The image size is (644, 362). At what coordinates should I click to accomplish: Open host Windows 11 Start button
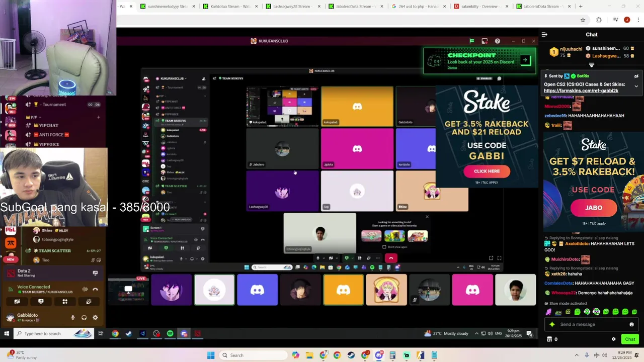[211, 355]
